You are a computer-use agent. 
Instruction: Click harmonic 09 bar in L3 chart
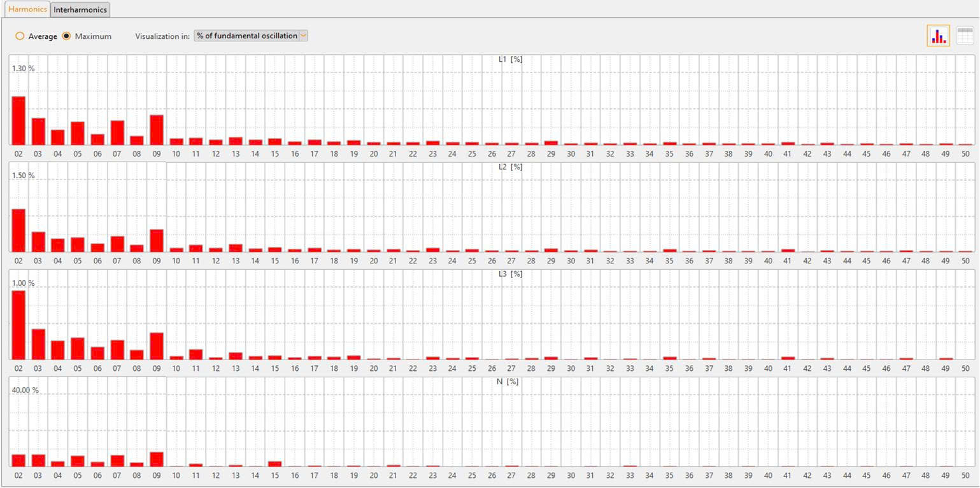[x=157, y=346]
